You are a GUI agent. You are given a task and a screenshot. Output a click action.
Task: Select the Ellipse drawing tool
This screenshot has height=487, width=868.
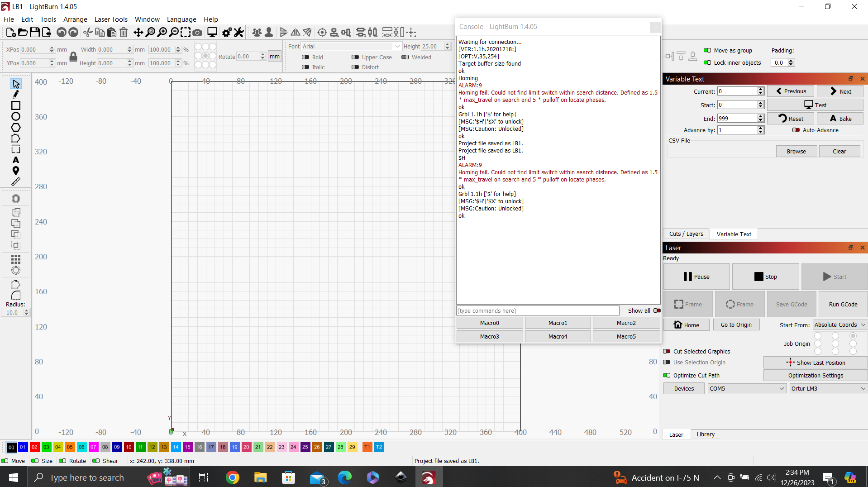point(16,116)
